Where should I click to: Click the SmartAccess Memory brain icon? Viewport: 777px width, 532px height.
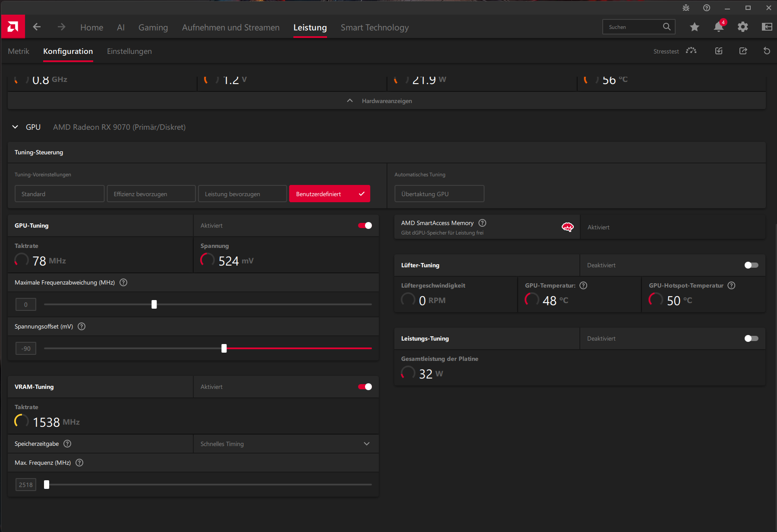click(x=567, y=227)
